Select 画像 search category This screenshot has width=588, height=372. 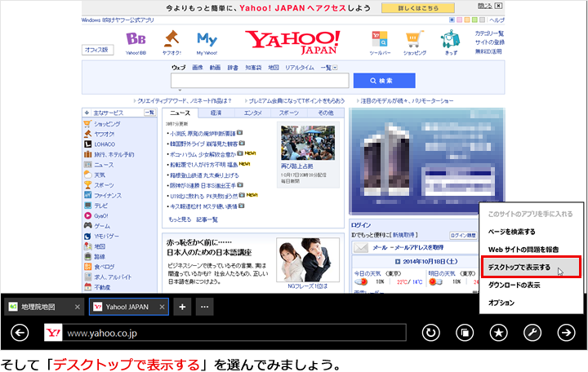pyautogui.click(x=198, y=68)
